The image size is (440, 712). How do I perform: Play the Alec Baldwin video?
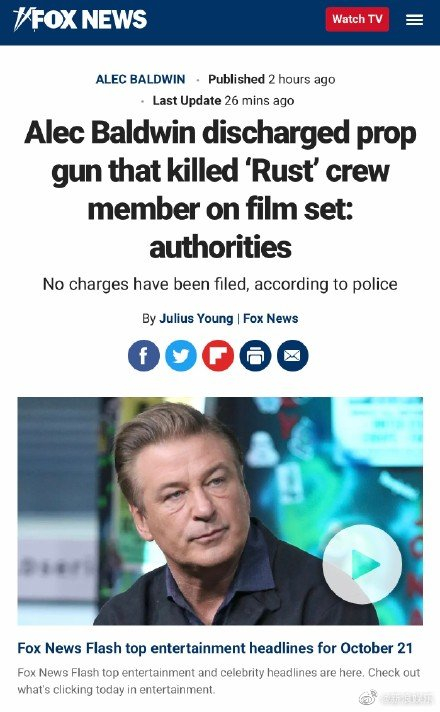click(x=362, y=564)
